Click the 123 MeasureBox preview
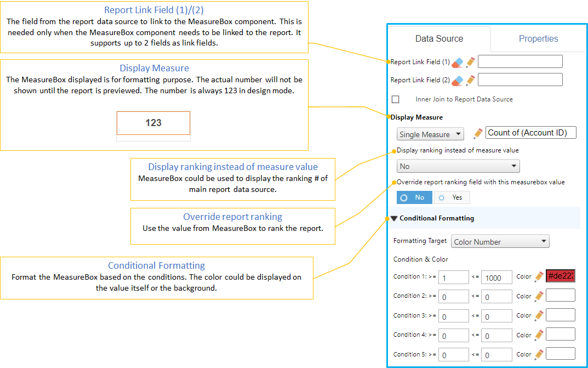The height and width of the screenshot is (368, 588). click(153, 123)
